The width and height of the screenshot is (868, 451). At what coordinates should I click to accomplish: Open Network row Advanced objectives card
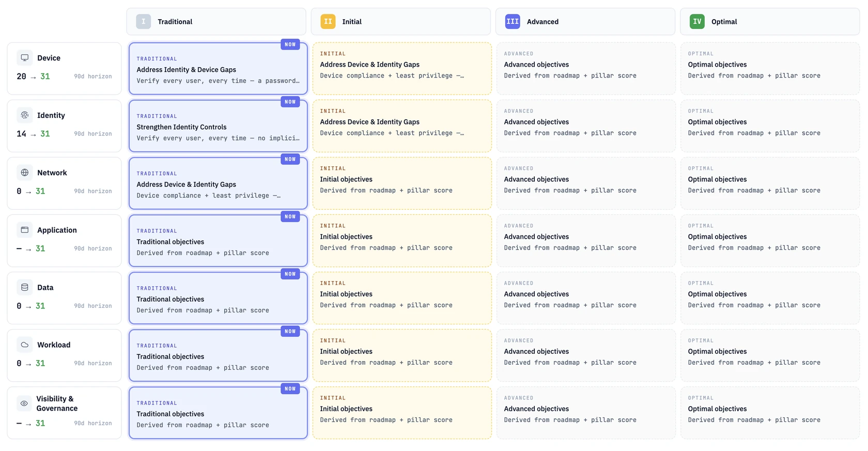(x=586, y=183)
